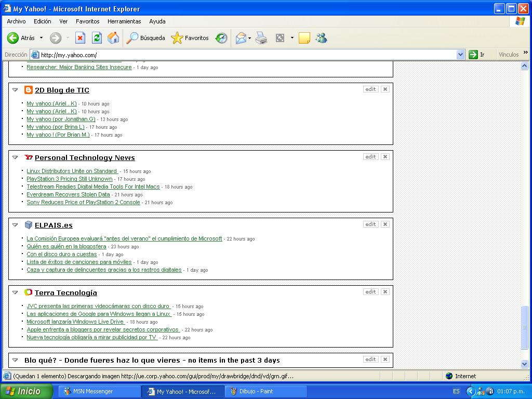Launch Messenger from the toolbar people icon
This screenshot has width=532, height=399.
click(x=321, y=38)
